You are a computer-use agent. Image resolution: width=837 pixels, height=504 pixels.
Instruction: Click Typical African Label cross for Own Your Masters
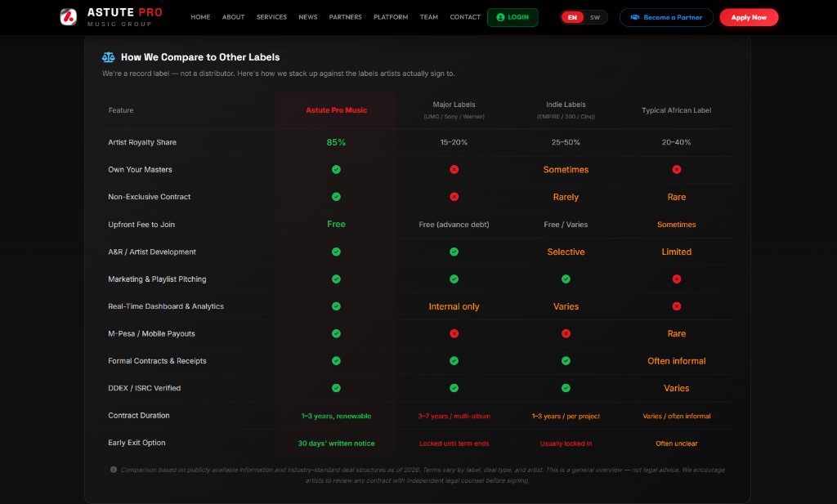[x=676, y=170]
